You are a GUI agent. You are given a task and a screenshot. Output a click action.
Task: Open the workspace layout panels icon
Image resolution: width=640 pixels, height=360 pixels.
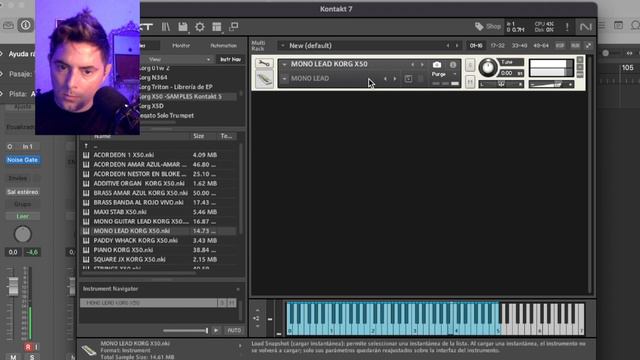pos(217,27)
